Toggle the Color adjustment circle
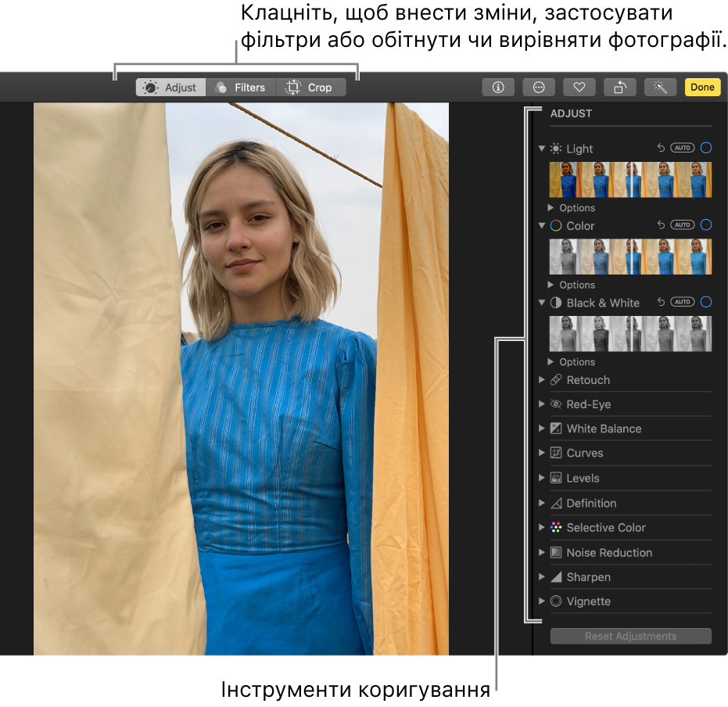The height and width of the screenshot is (707, 728). pos(705,225)
